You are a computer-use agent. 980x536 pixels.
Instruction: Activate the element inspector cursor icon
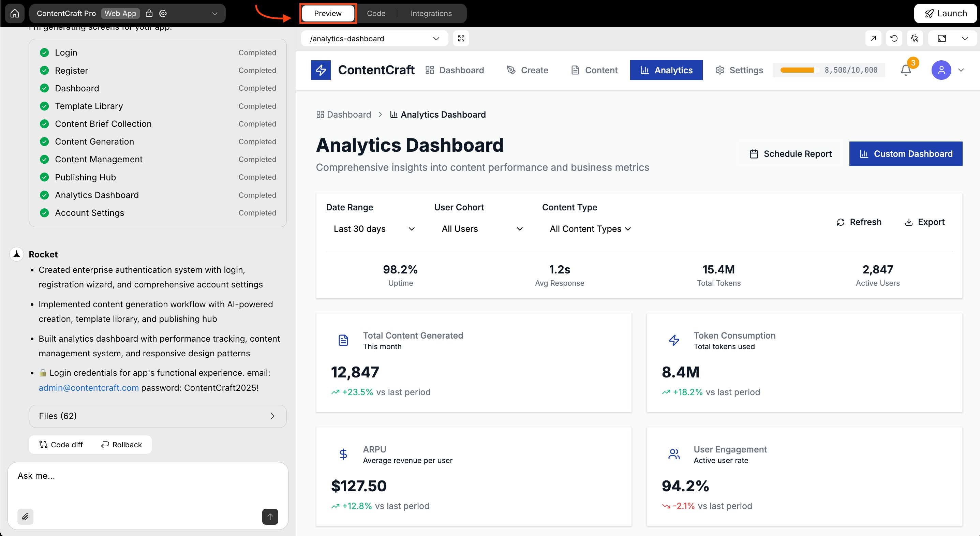[x=915, y=38]
